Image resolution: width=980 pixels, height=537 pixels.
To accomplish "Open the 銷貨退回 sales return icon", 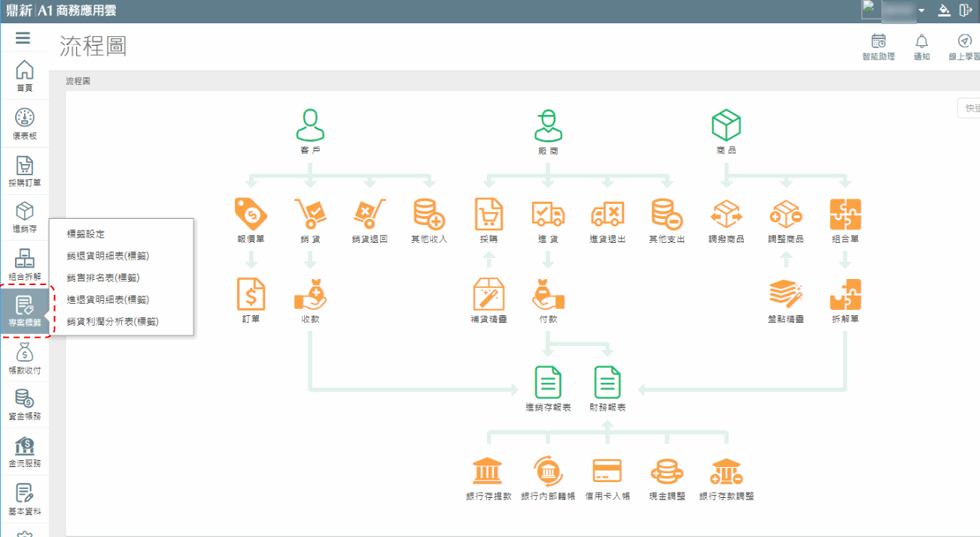I will (370, 214).
